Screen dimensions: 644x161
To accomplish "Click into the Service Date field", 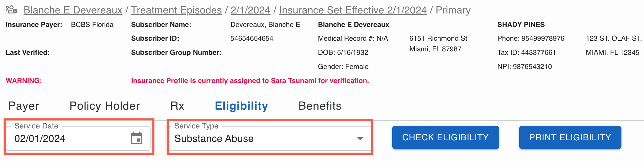I will [x=78, y=138].
